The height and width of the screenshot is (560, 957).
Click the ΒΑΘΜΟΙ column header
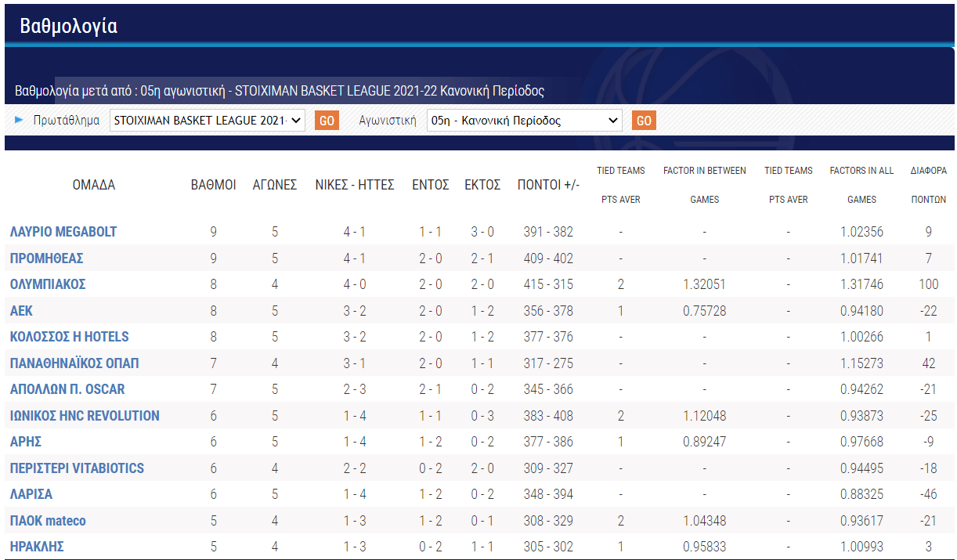click(x=214, y=185)
